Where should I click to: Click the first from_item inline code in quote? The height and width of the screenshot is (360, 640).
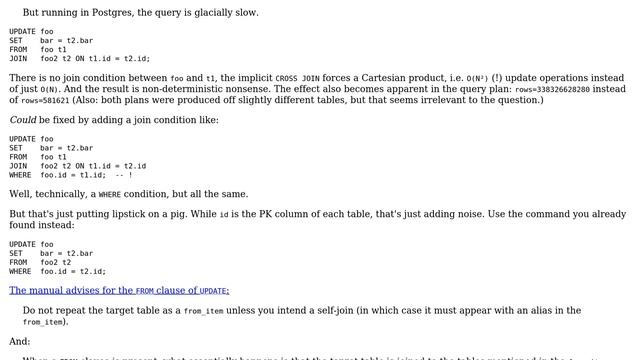point(203,311)
